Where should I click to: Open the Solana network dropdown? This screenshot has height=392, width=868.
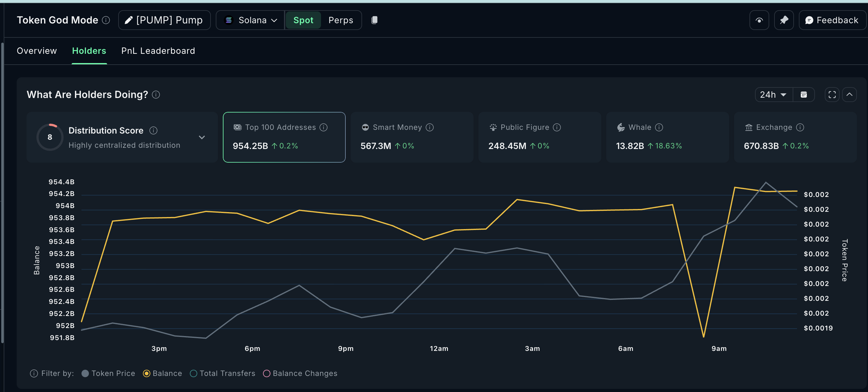(x=250, y=20)
